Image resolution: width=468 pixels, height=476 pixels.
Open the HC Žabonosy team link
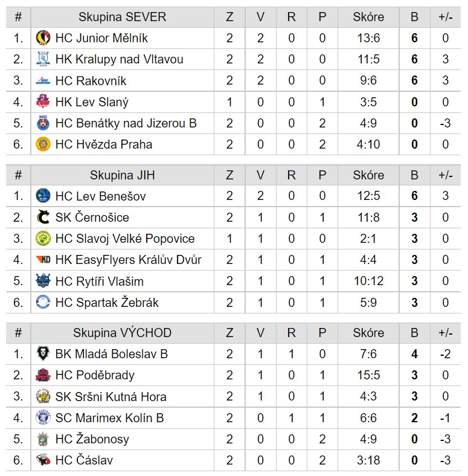point(92,439)
